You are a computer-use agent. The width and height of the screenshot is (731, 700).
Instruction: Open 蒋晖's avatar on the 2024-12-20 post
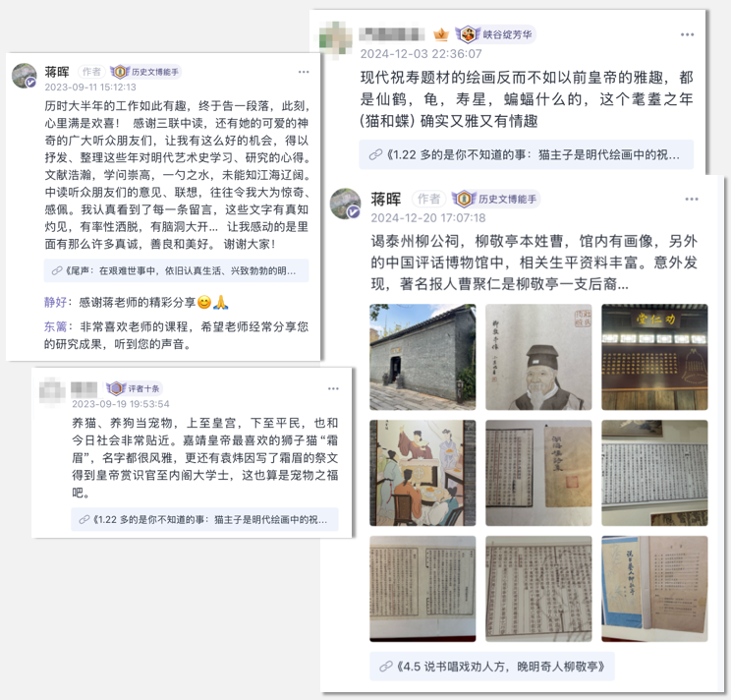(346, 204)
